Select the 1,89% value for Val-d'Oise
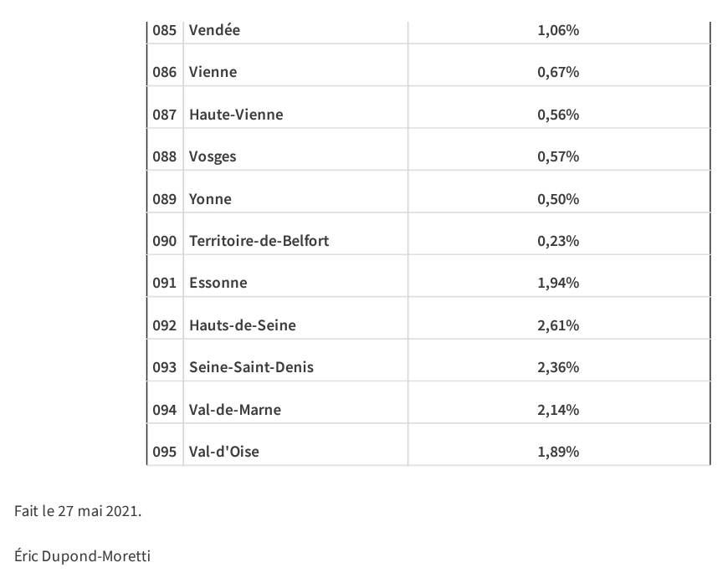 (558, 452)
